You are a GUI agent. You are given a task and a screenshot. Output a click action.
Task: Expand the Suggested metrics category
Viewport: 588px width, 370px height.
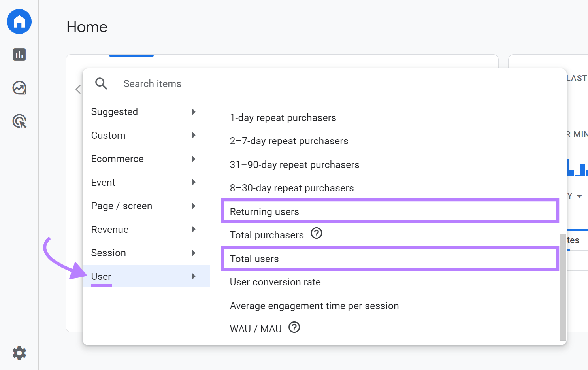(194, 112)
